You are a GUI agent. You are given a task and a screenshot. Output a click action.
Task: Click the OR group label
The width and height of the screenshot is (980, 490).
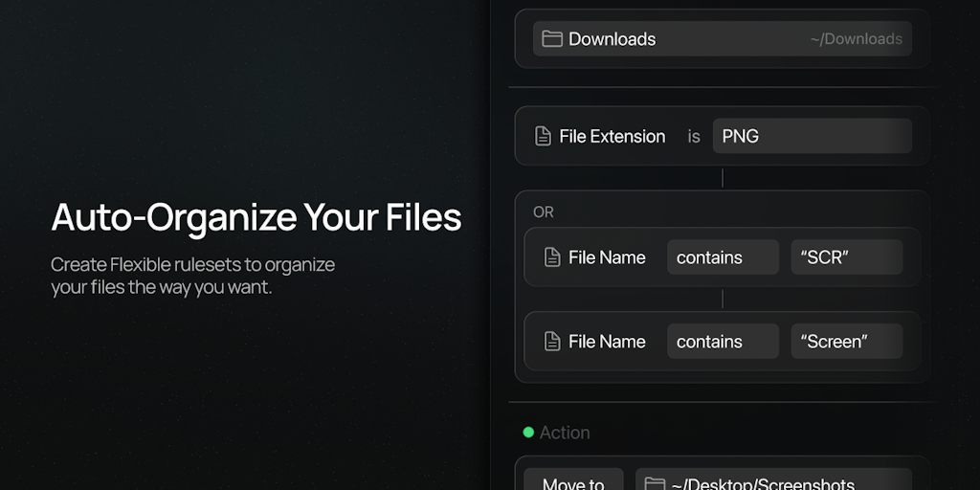[x=544, y=212]
